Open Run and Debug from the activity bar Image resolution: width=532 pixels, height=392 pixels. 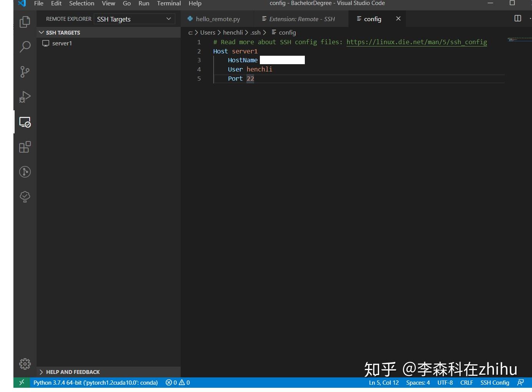[24, 97]
